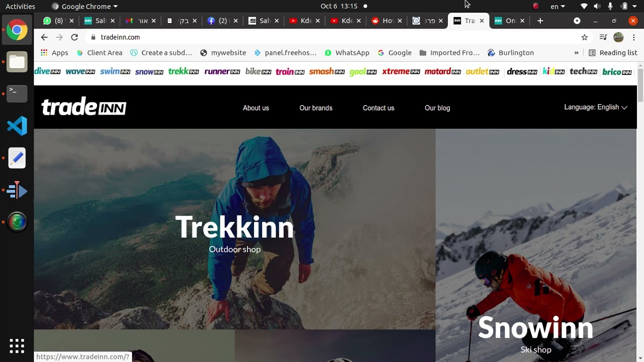Go forward with the browser forward arrow
644x362 pixels.
point(59,37)
